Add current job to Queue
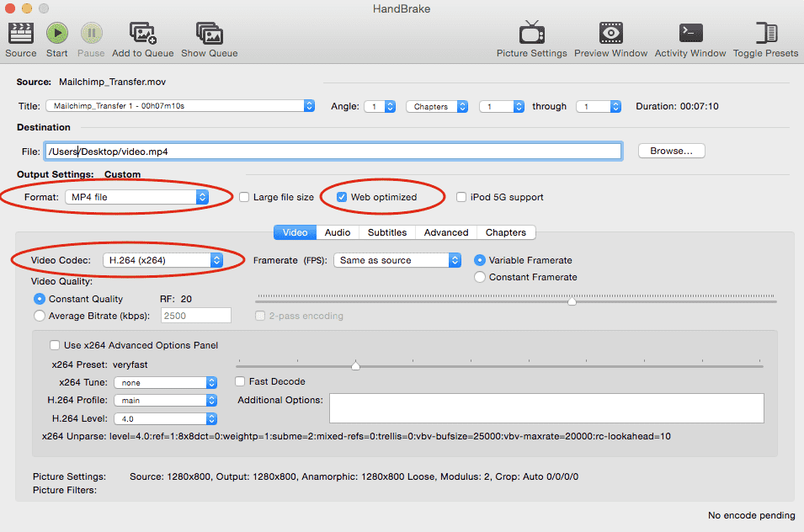Viewport: 804px width, 532px height. (x=142, y=34)
